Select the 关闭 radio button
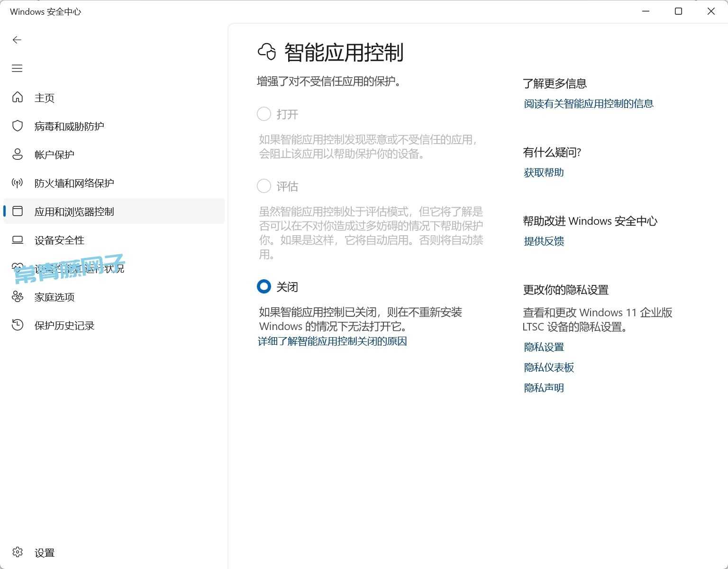The image size is (728, 569). tap(264, 286)
